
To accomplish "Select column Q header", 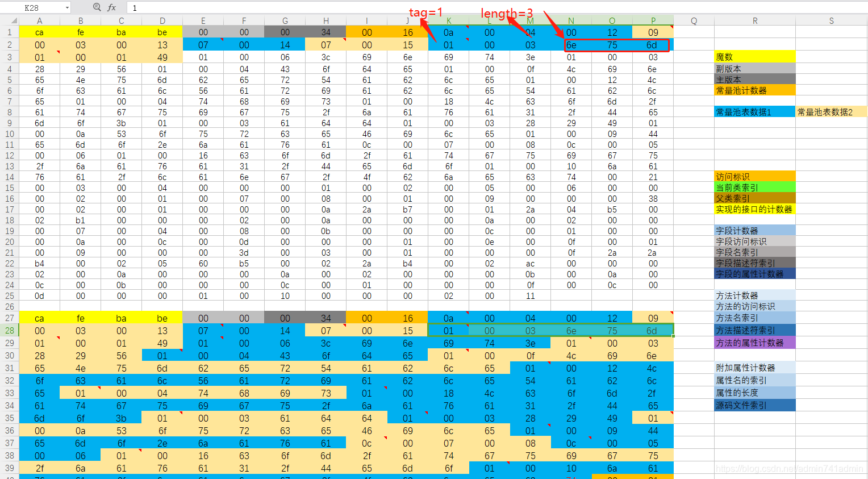I will pos(694,21).
